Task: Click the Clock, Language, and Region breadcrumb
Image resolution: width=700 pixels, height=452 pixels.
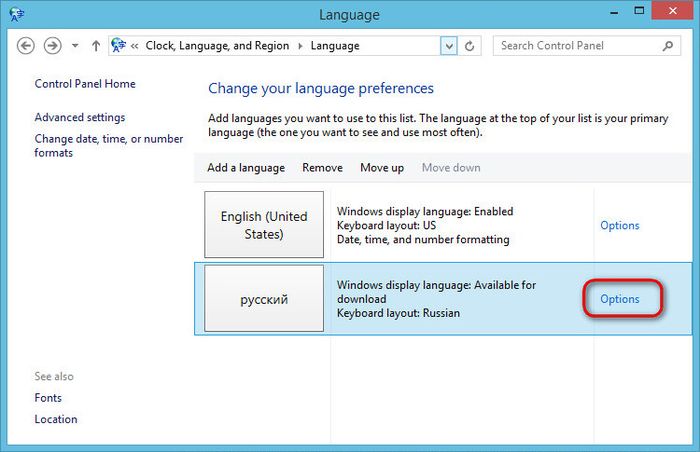Action: point(217,46)
